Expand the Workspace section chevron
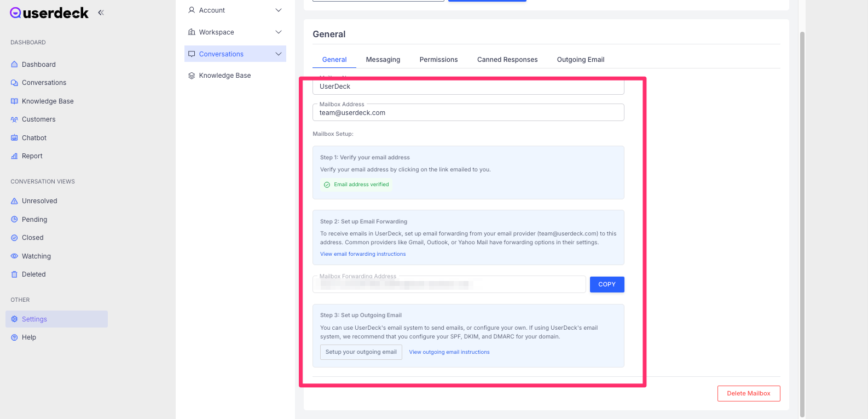 (279, 32)
